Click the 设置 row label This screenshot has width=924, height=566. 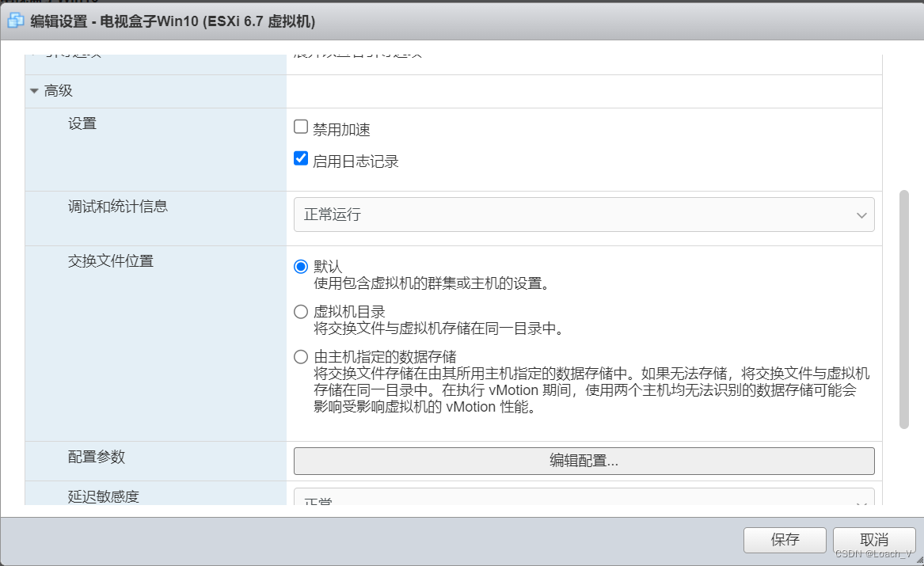pos(82,123)
